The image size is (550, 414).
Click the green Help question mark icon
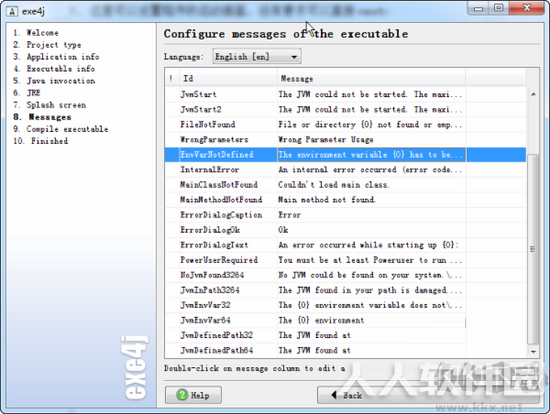(x=182, y=395)
